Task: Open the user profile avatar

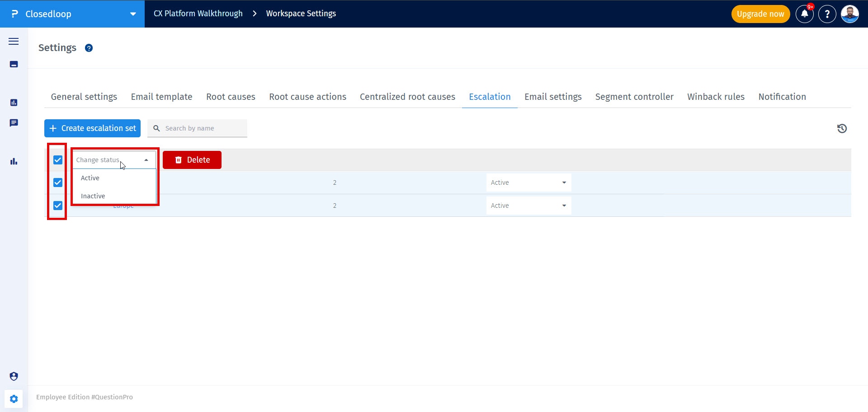Action: pos(849,14)
